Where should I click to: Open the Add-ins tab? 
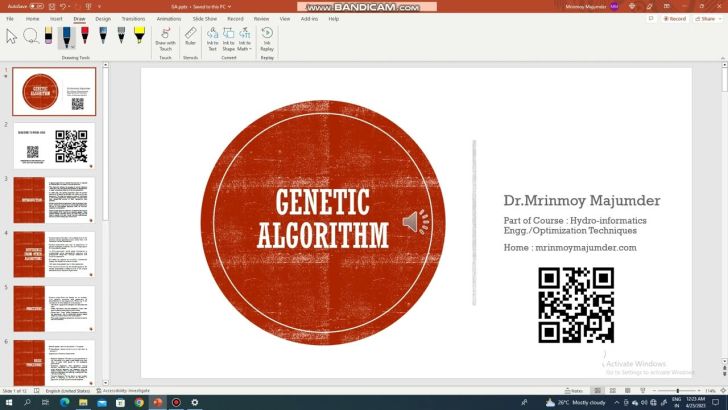coord(309,19)
